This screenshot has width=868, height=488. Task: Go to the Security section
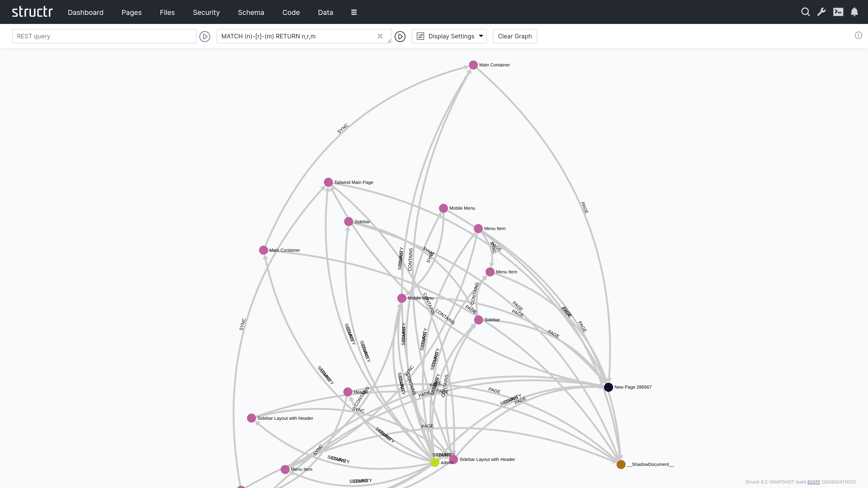[x=206, y=12]
